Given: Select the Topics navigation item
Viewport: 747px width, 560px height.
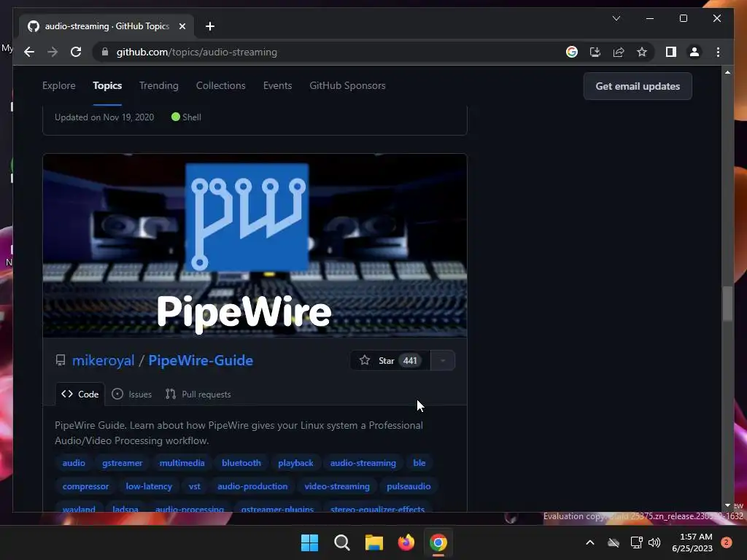Looking at the screenshot, I should coord(107,86).
